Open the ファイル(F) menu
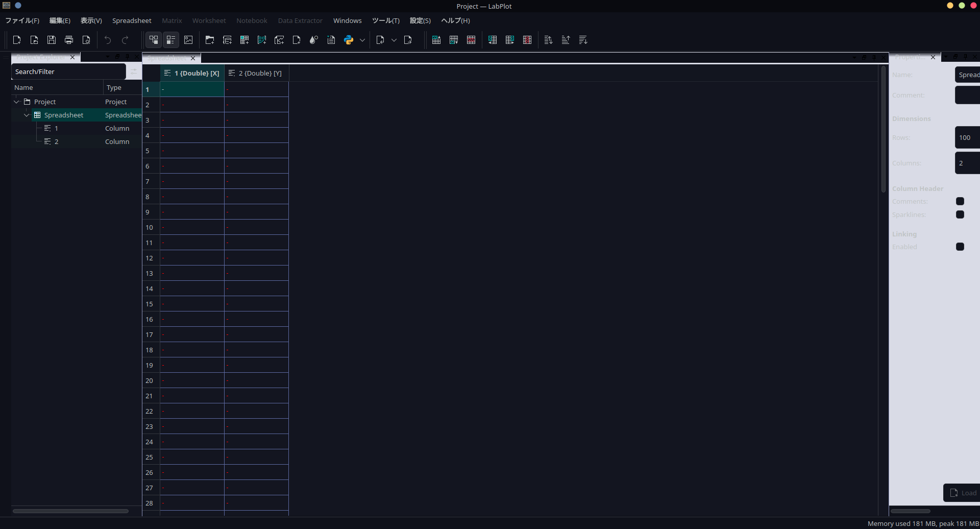Screen dimensions: 980x529 [x=22, y=20]
